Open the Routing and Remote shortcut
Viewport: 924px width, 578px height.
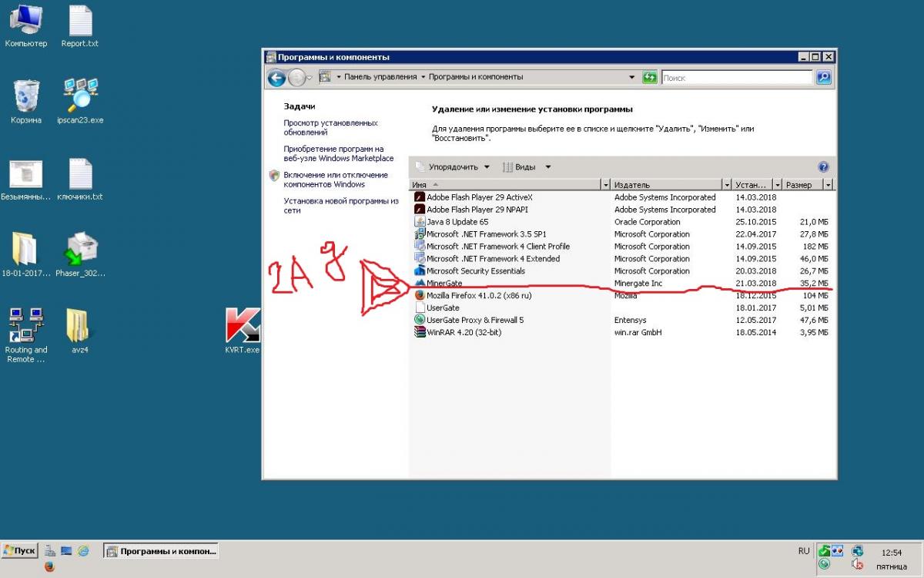(26, 336)
